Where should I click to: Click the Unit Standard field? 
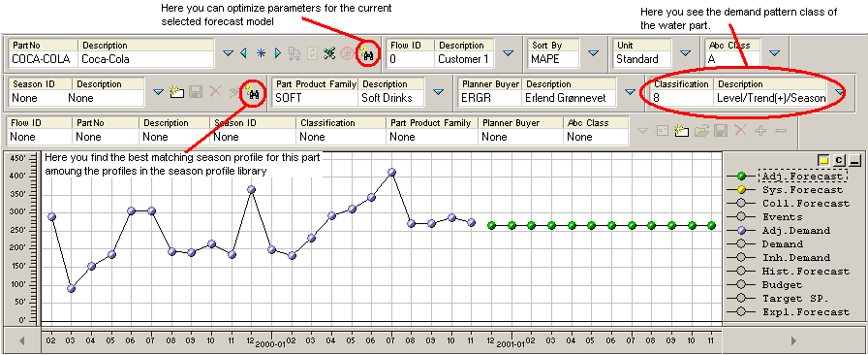(641, 59)
